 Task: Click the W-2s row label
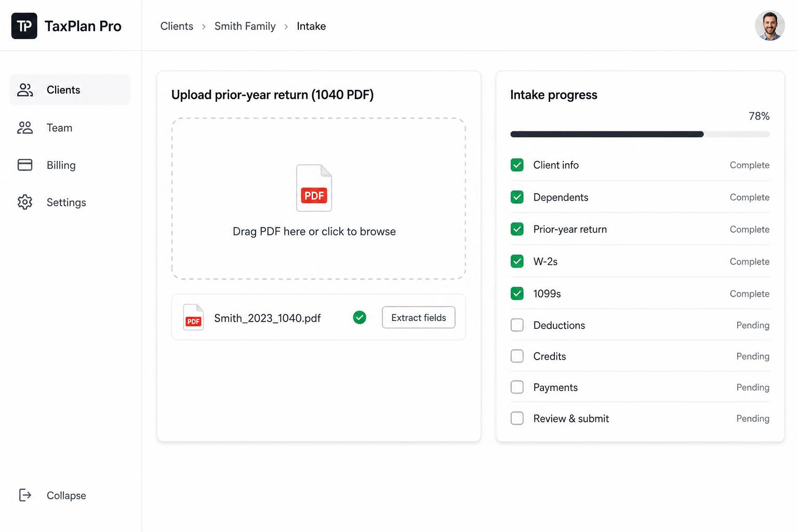coord(546,262)
